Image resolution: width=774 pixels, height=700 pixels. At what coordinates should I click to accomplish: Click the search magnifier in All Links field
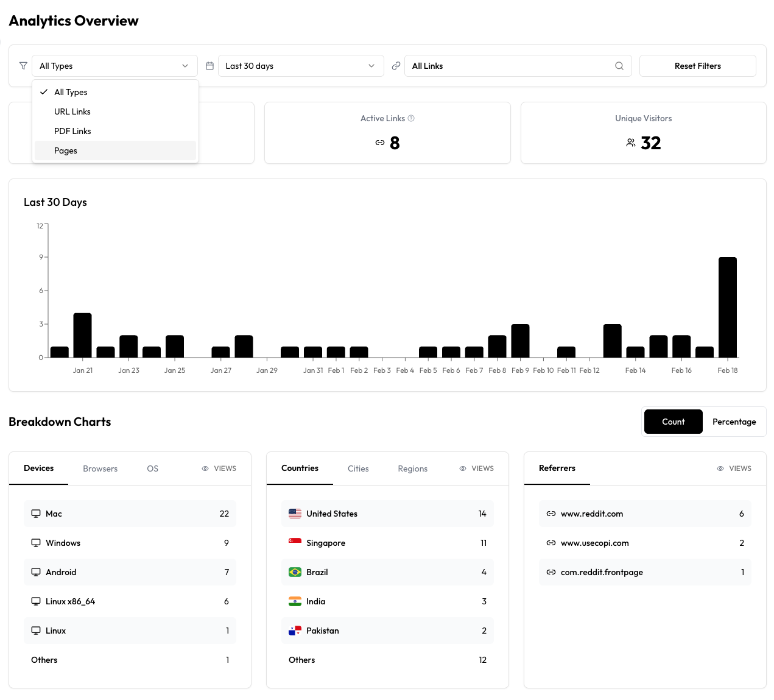click(619, 66)
